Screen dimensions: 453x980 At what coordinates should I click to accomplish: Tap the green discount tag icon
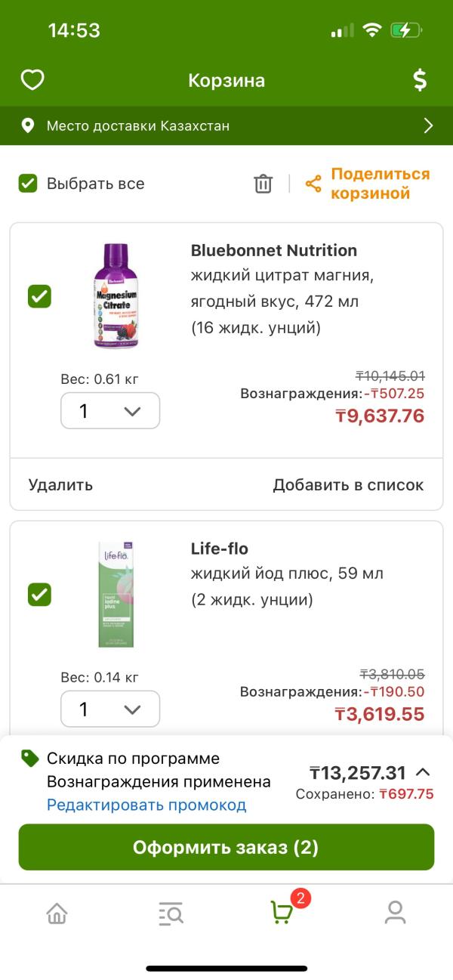pos(29,759)
